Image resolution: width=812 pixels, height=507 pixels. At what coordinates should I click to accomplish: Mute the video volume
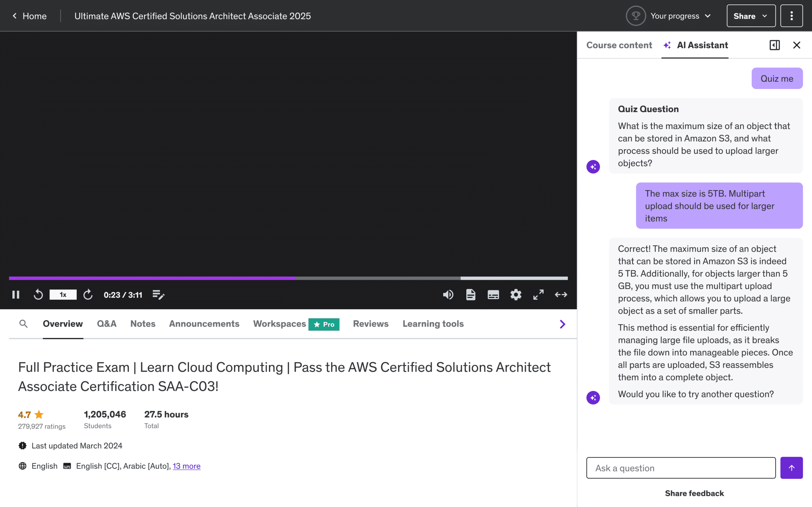pos(448,295)
